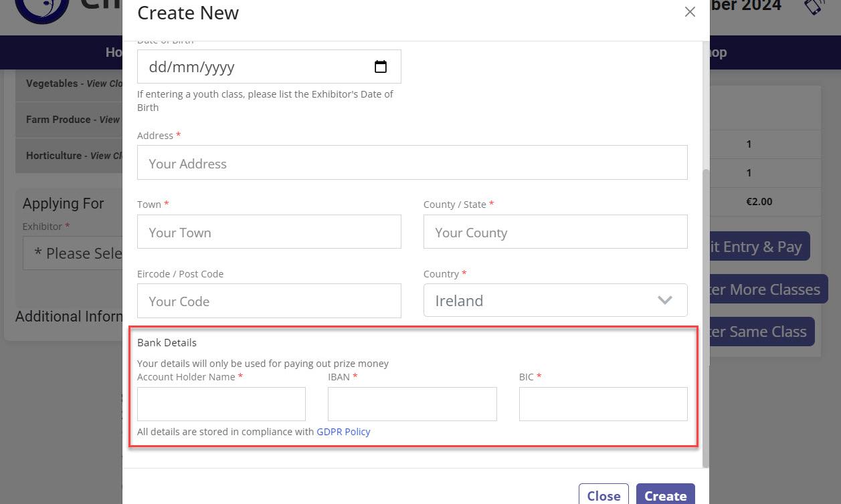Close the Create New dialog with X

(690, 12)
